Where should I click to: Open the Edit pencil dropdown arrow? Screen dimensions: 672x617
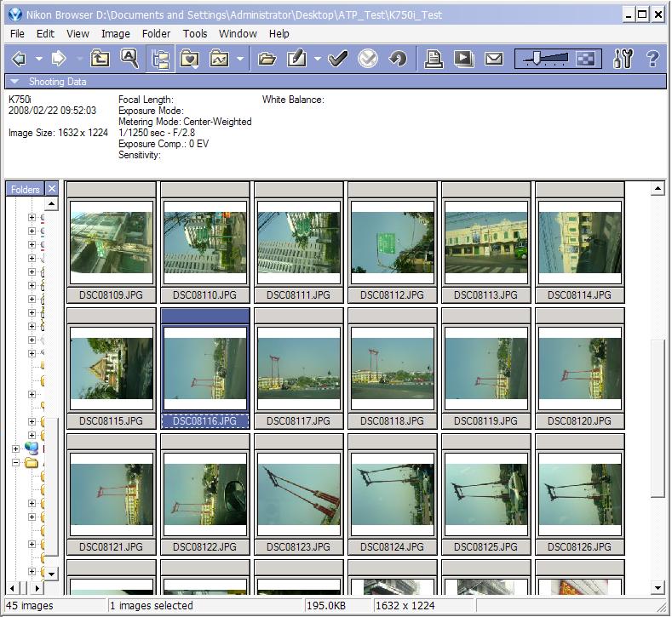(318, 59)
